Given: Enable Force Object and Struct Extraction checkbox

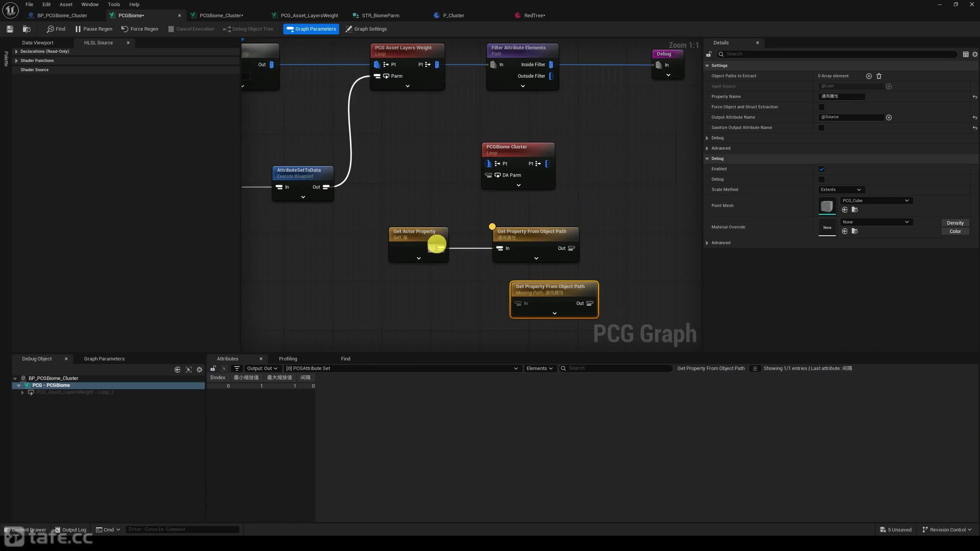Looking at the screenshot, I should pyautogui.click(x=821, y=107).
